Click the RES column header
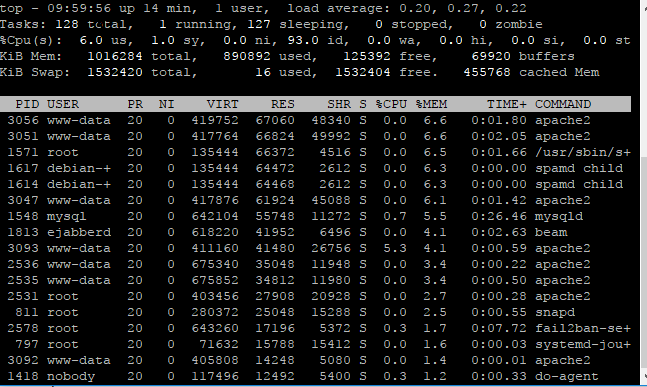 click(283, 104)
